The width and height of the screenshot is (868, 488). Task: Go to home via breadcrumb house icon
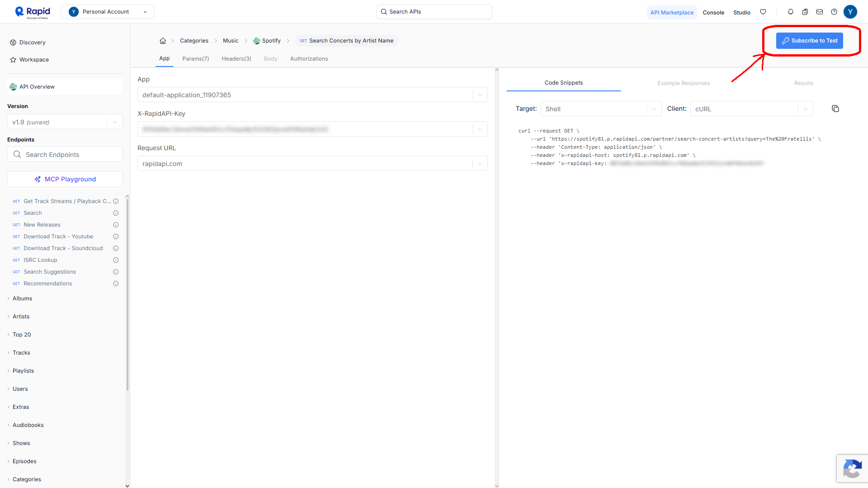click(x=163, y=41)
